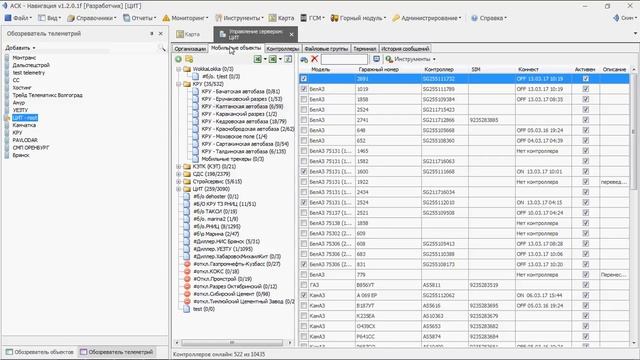This screenshot has width=640, height=360.
Task: Click the table toolbar search input field
Action: 344,59
